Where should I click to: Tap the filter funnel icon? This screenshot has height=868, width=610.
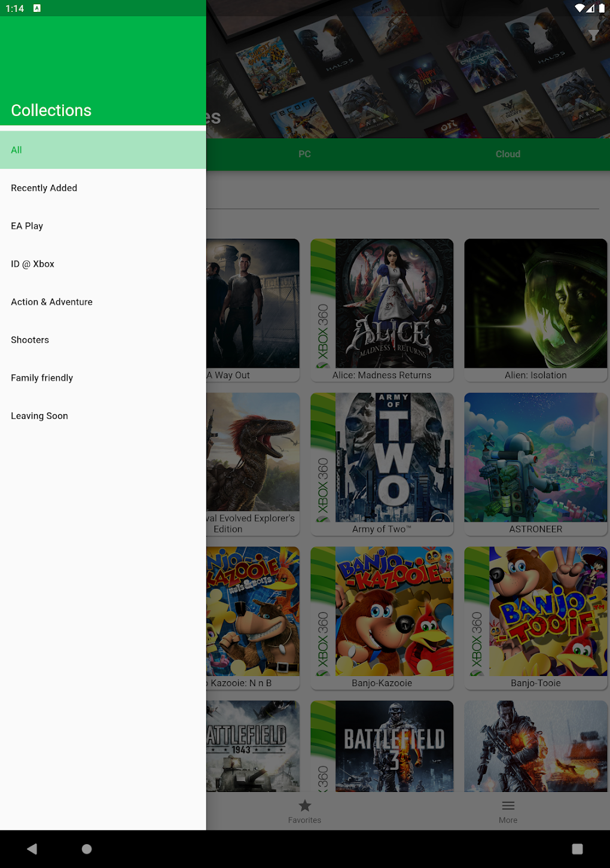point(593,35)
